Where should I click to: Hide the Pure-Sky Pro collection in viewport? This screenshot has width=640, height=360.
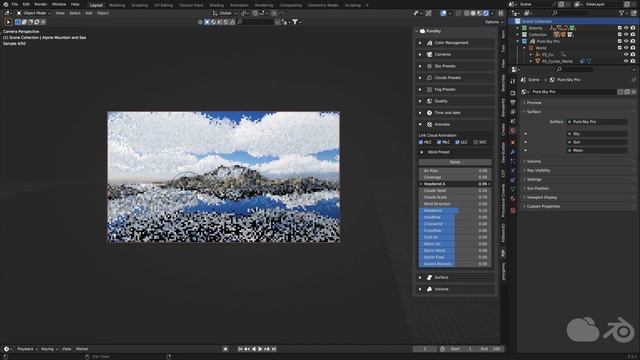626,41
